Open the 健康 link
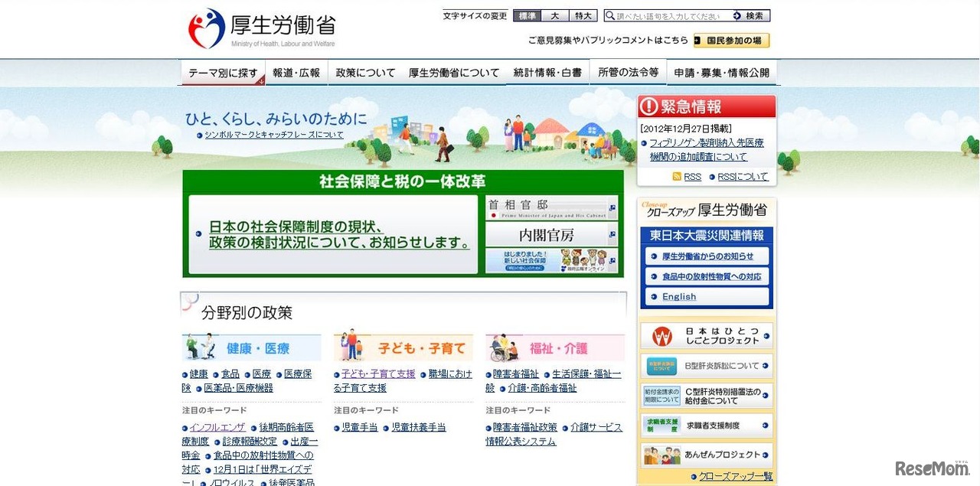Image resolution: width=980 pixels, height=486 pixels. (x=199, y=374)
